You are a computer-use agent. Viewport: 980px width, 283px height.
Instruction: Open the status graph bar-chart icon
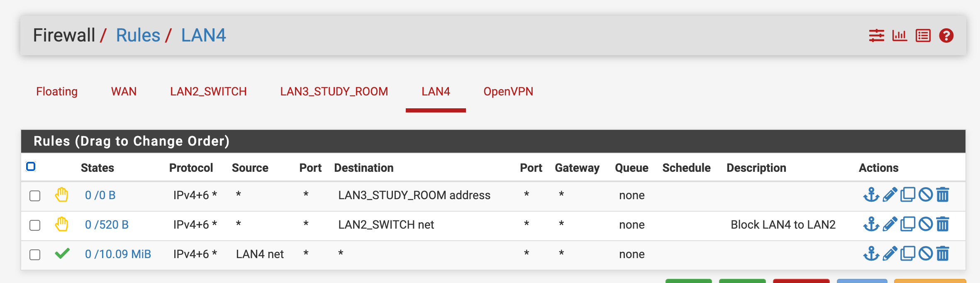900,36
